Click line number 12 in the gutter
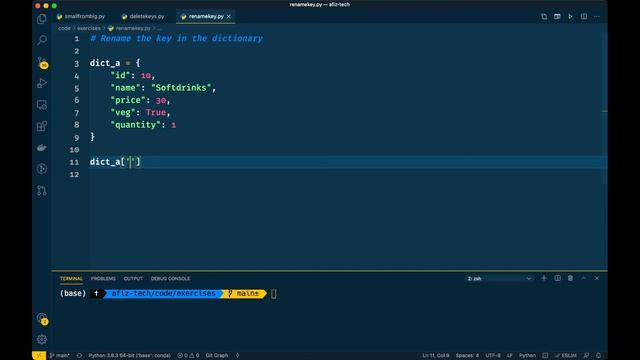 click(x=74, y=174)
